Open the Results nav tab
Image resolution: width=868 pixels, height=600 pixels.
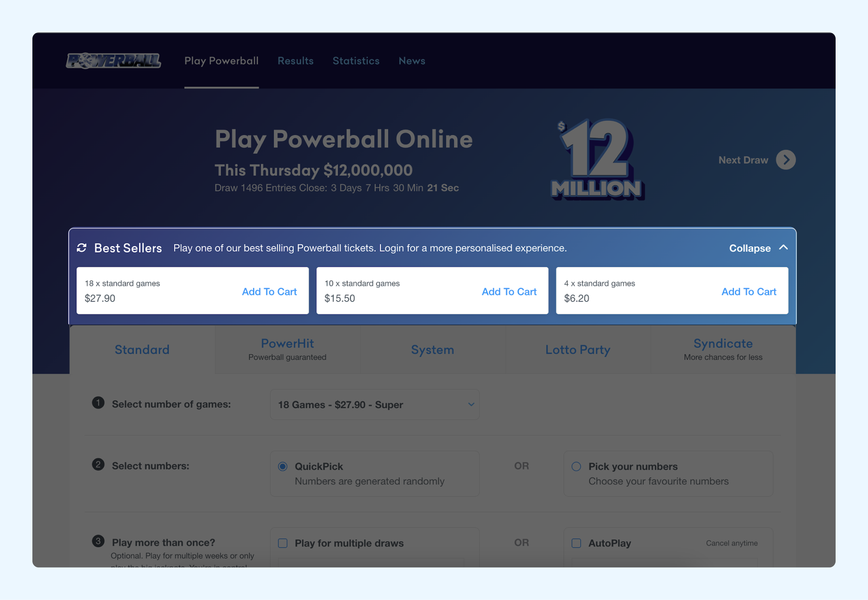pyautogui.click(x=296, y=61)
